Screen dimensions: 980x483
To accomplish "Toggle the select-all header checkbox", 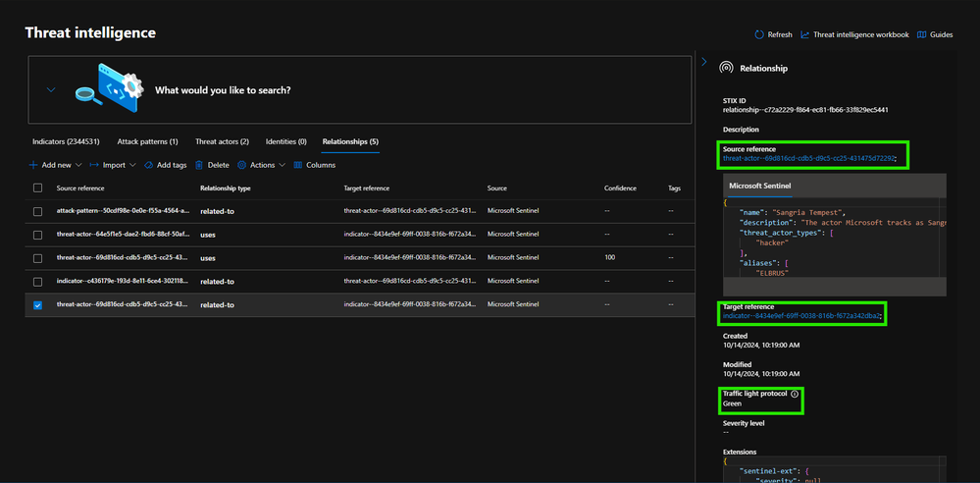I will click(x=37, y=188).
